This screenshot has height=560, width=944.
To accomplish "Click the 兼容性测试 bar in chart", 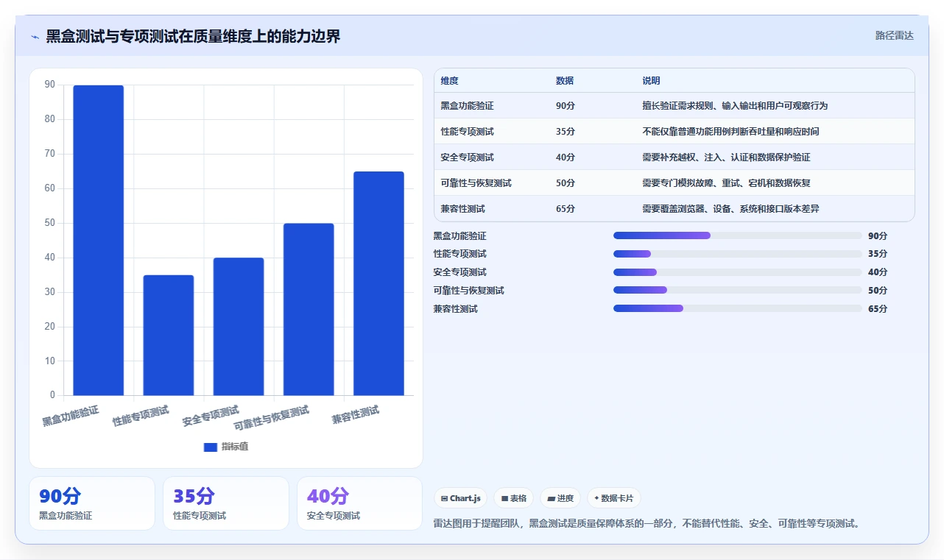I will click(378, 283).
